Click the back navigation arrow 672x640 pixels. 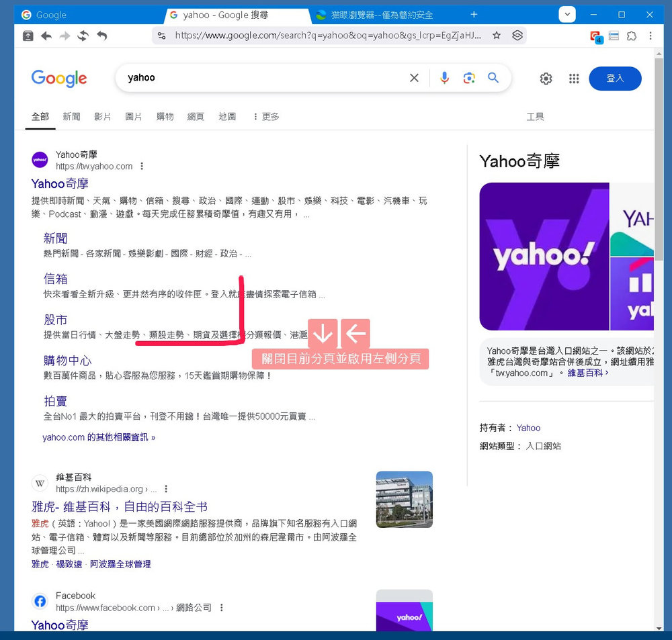[46, 36]
